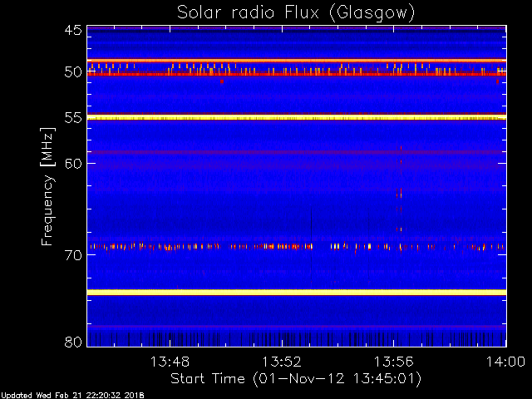Click the 45 frequency tick label
The width and height of the screenshot is (532, 399).
point(73,30)
